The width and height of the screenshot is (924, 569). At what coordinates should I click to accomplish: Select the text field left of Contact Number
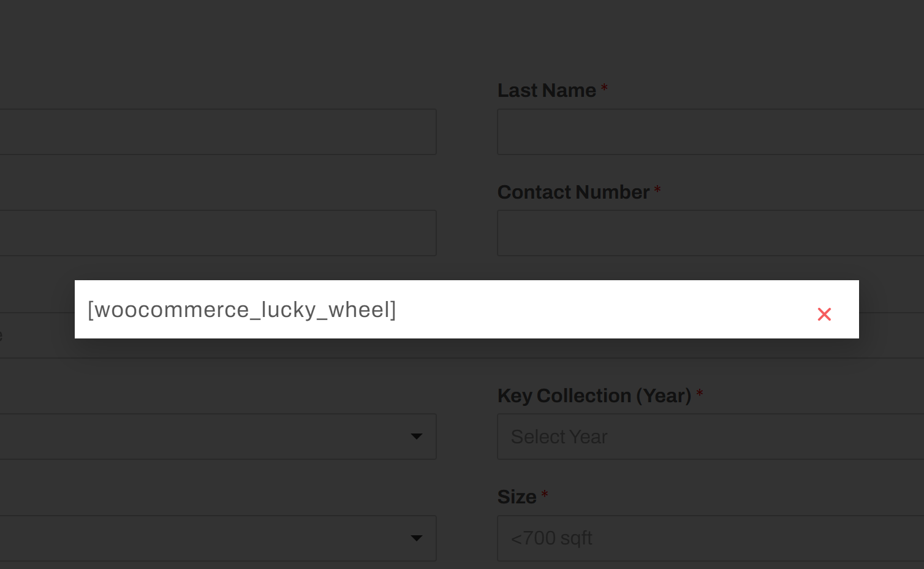[218, 233]
